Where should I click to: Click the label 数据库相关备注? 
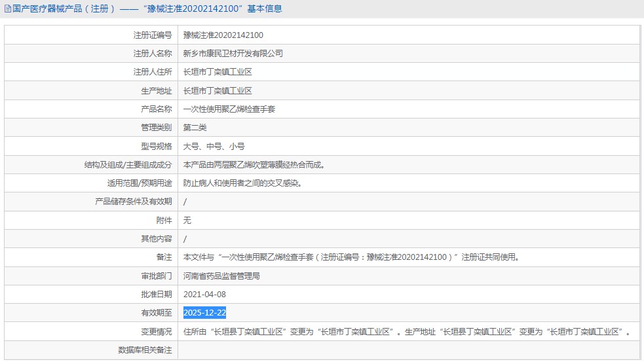(x=145, y=350)
